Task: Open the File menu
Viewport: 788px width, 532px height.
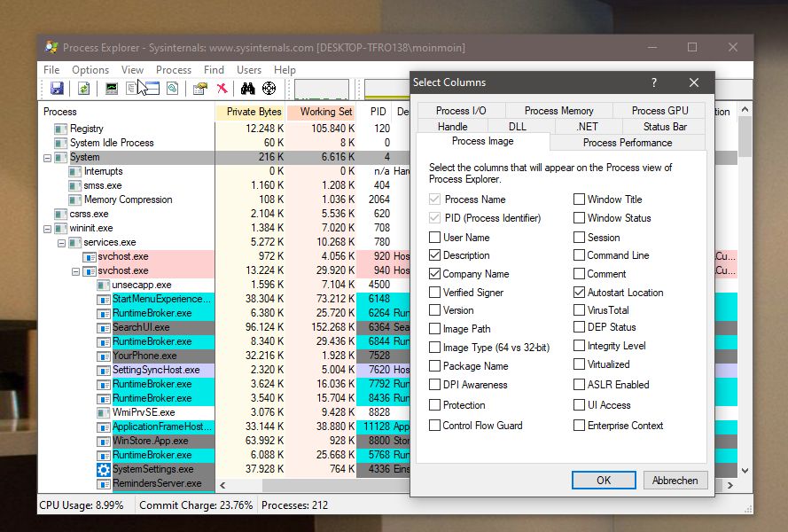Action: coord(51,70)
